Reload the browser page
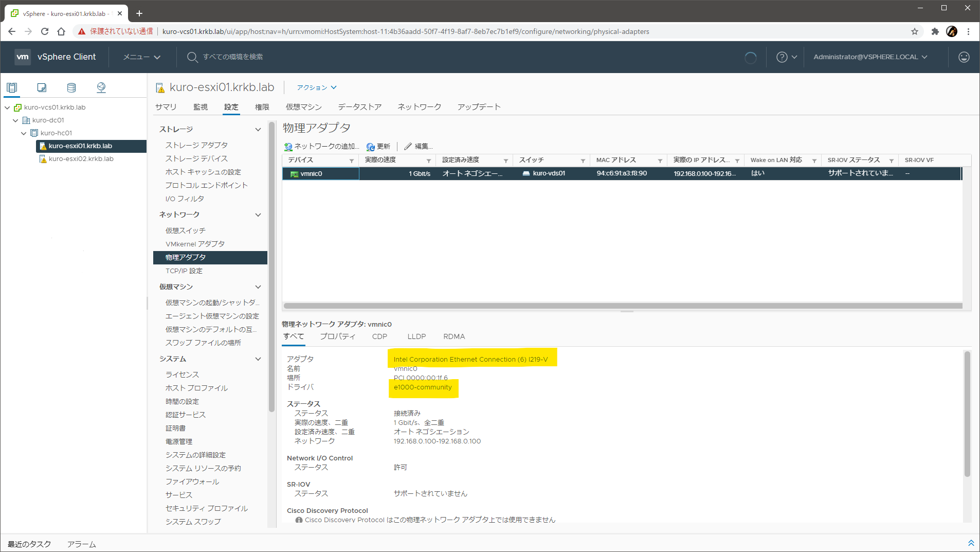The height and width of the screenshot is (552, 980). 45,31
